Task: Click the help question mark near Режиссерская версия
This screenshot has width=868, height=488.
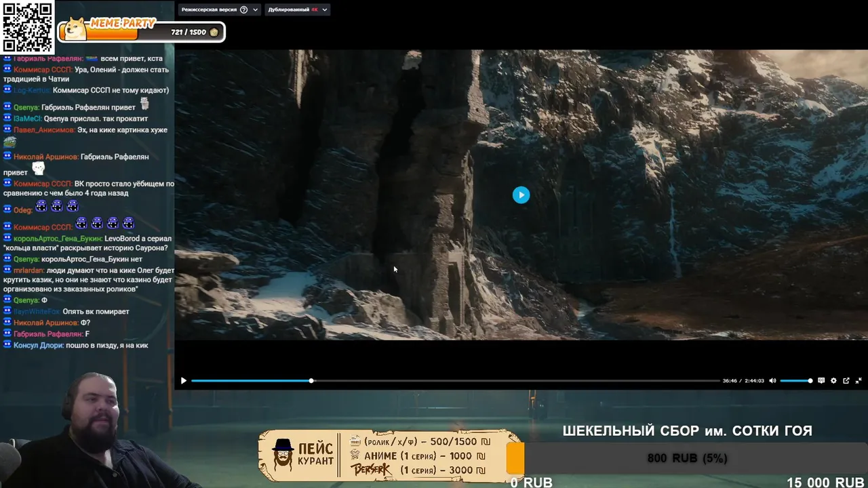Action: 244,10
